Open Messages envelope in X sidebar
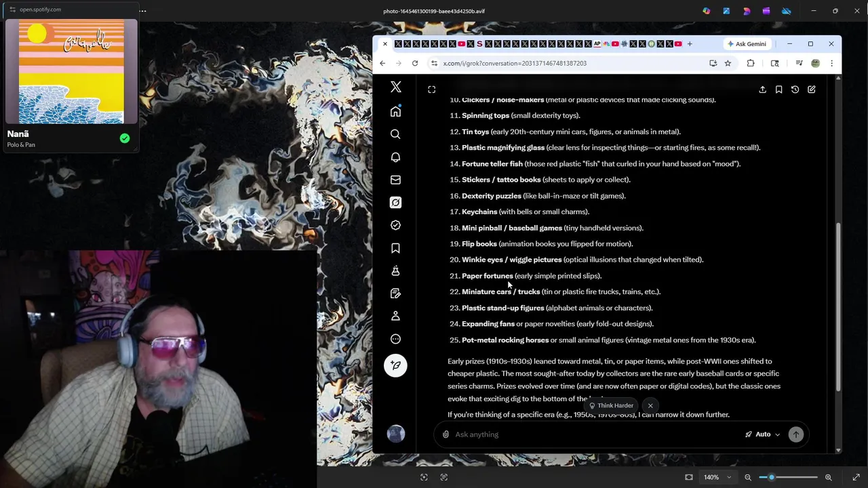The image size is (868, 488). (395, 180)
